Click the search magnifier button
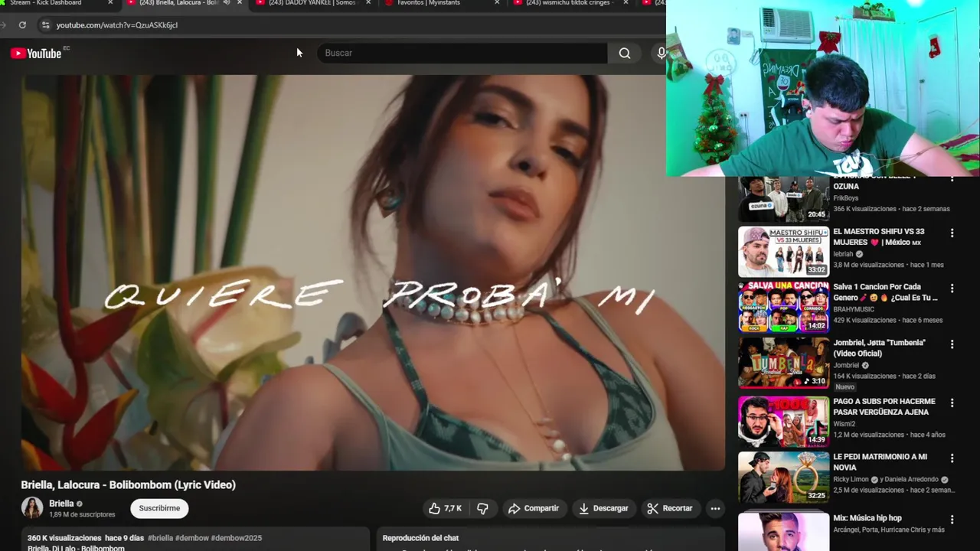 click(x=625, y=53)
